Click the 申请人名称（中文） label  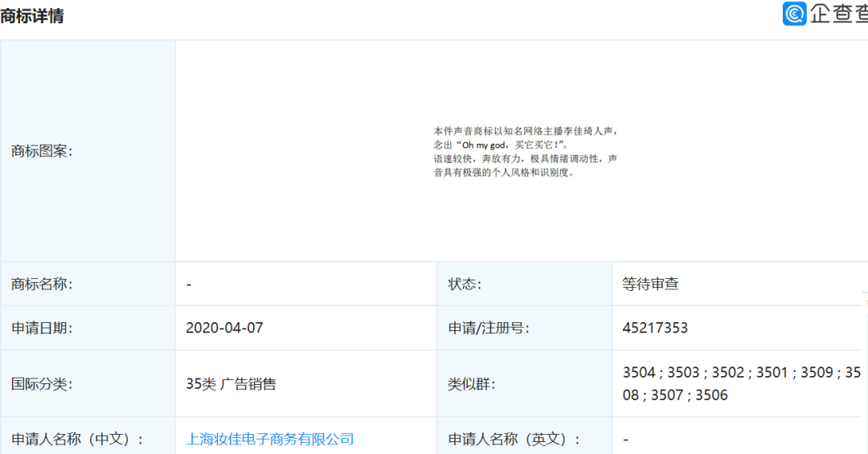(x=77, y=439)
